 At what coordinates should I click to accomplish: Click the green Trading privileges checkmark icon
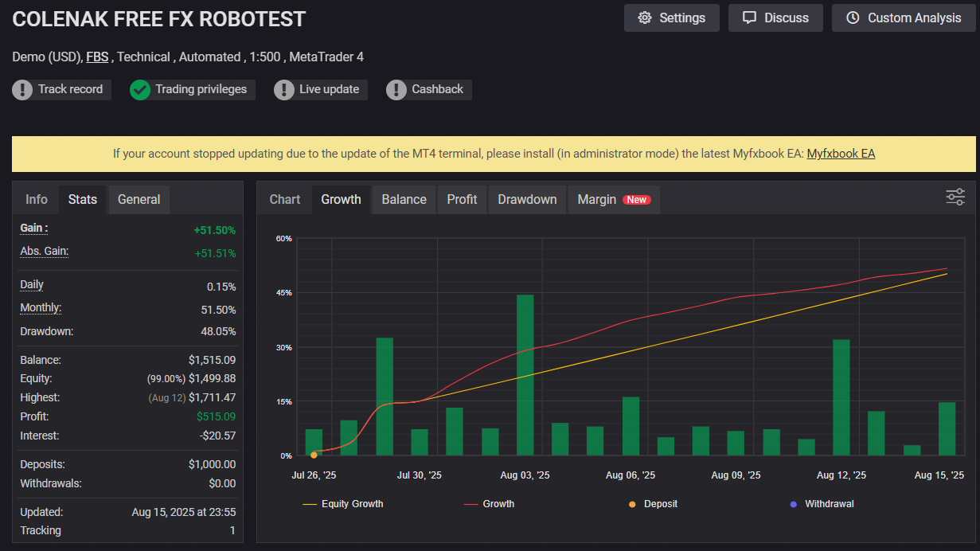pos(140,90)
